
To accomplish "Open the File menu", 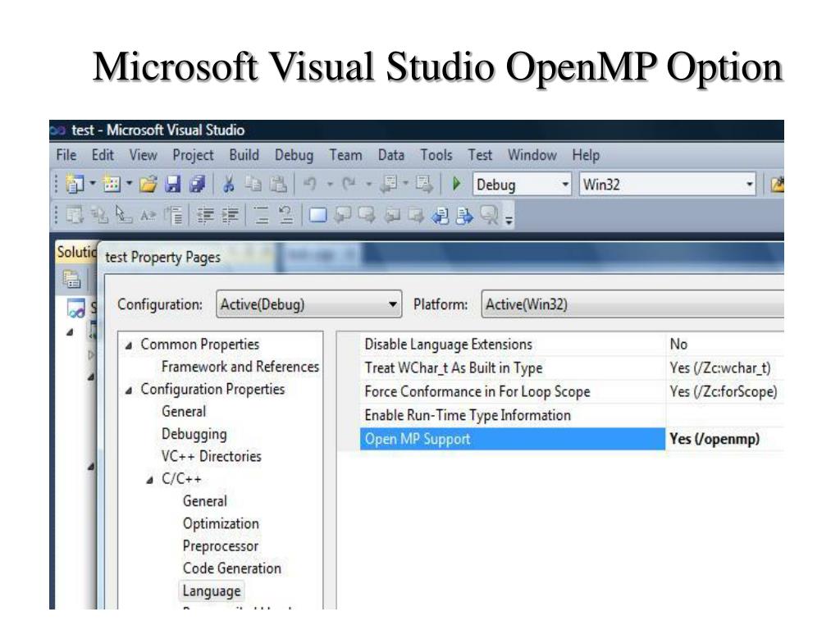I will coord(66,155).
